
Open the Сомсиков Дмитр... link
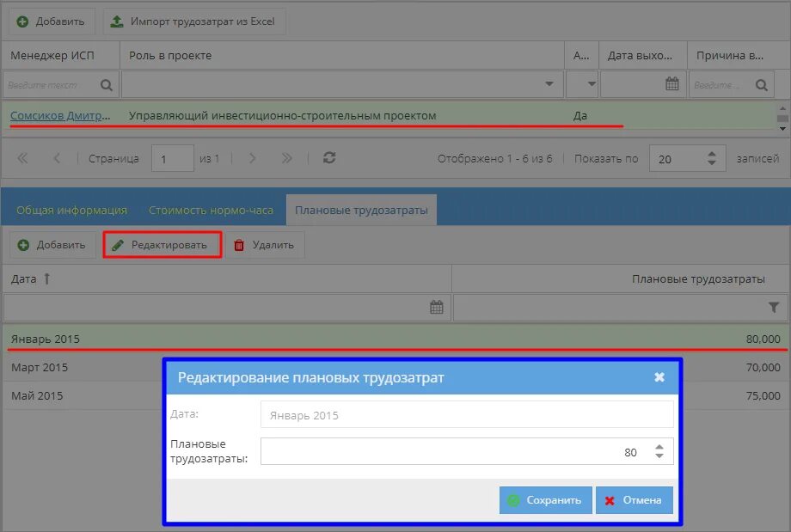coord(60,115)
